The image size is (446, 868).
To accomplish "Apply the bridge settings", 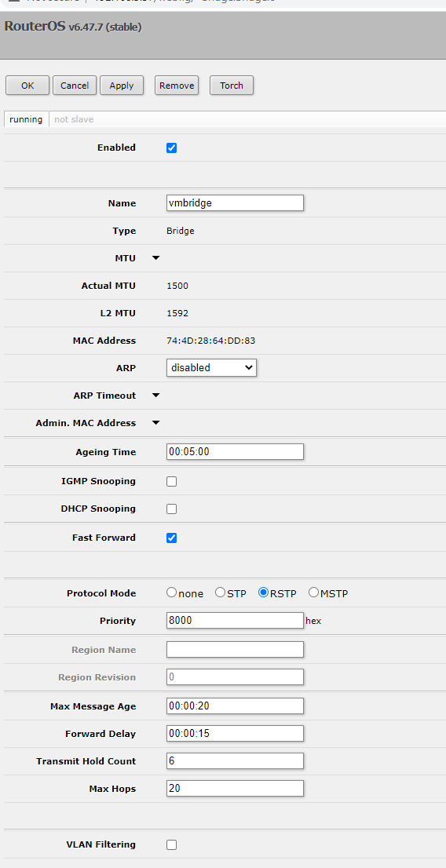I will tap(122, 86).
